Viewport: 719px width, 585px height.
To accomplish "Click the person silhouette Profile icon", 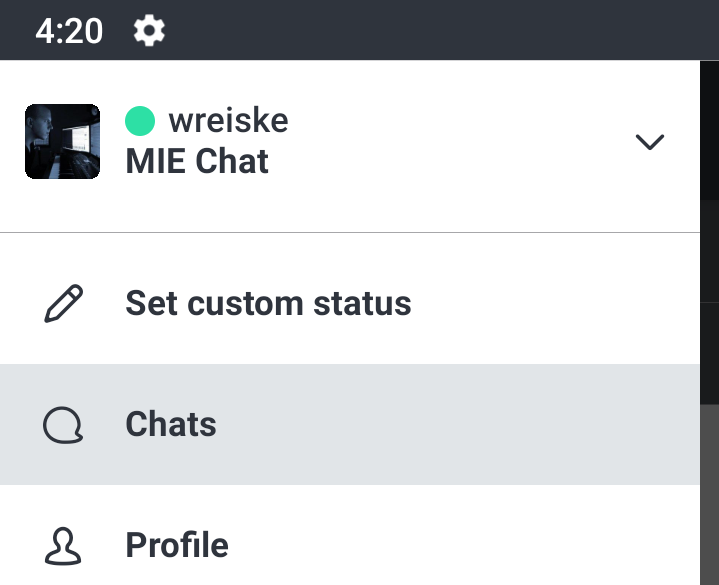I will [x=63, y=546].
